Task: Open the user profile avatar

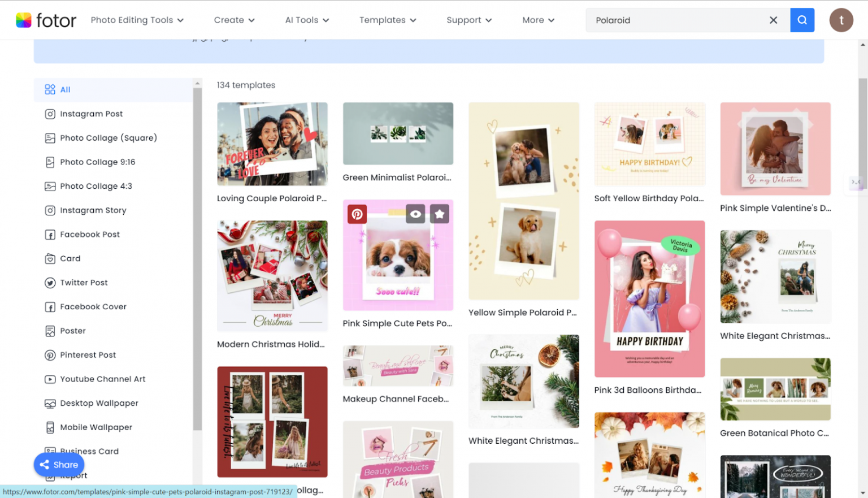Action: coord(841,20)
